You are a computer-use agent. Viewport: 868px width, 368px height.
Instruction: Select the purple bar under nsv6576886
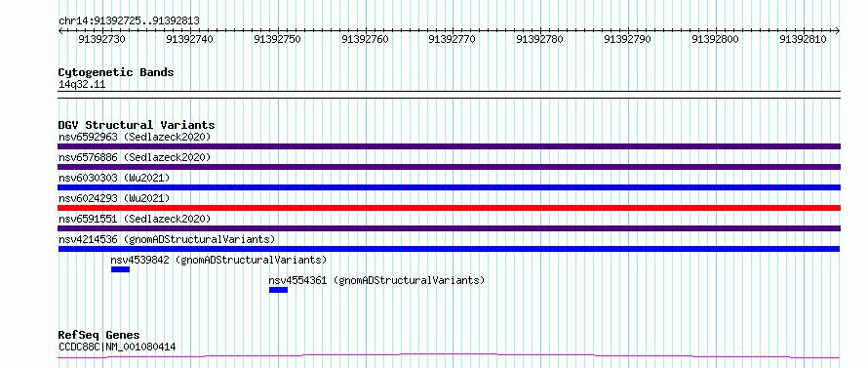[x=449, y=167]
